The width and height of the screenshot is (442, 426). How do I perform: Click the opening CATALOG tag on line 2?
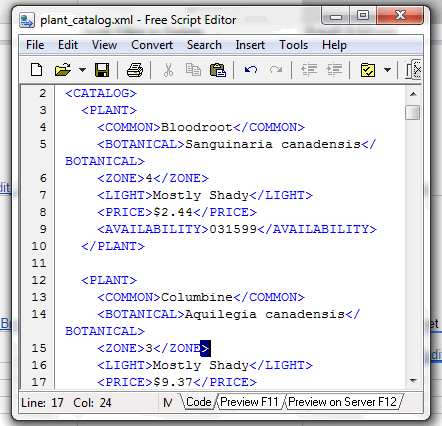click(101, 93)
